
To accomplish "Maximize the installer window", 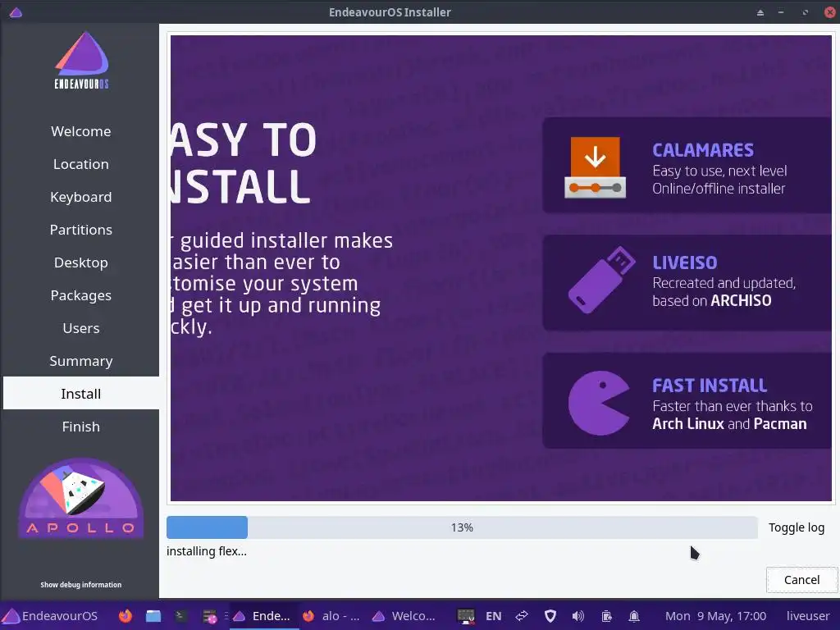I will pyautogui.click(x=806, y=12).
